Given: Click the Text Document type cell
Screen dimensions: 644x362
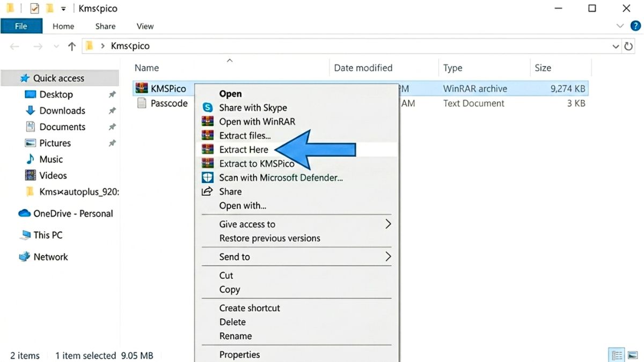Looking at the screenshot, I should tap(474, 103).
